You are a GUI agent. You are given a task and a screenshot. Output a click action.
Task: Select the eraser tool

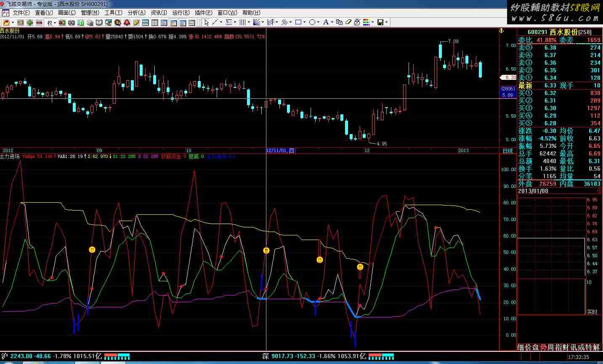[348, 22]
